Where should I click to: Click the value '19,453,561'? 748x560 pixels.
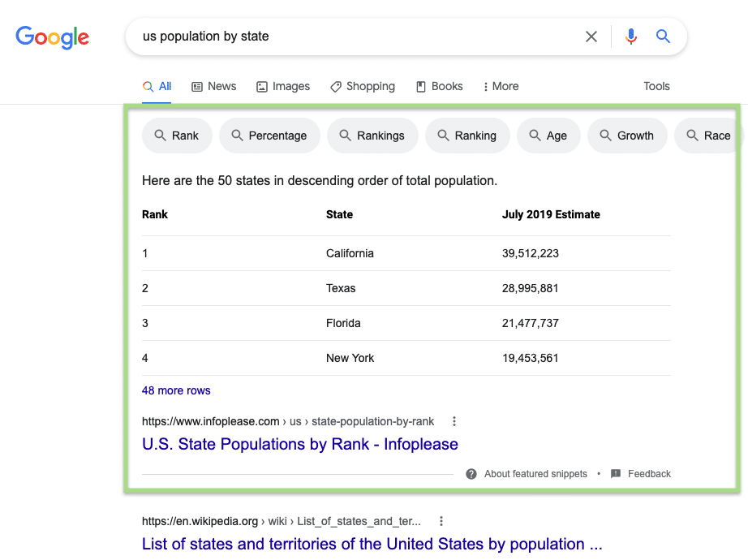tap(530, 358)
